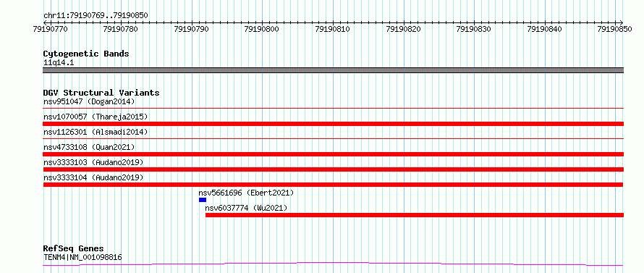The height and width of the screenshot is (273, 644).
Task: Click the gray 11q14.1 cytogenetic band bar
Action: point(333,70)
